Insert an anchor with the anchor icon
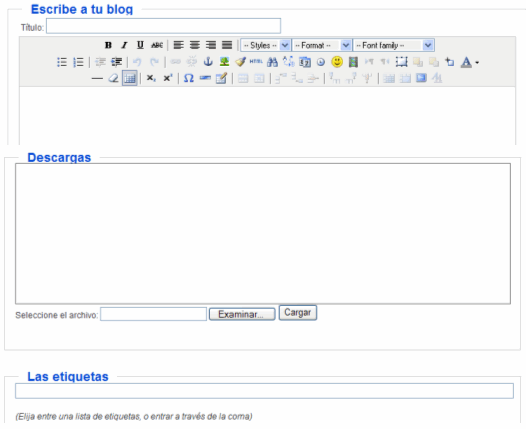This screenshot has width=526, height=429. 208,62
